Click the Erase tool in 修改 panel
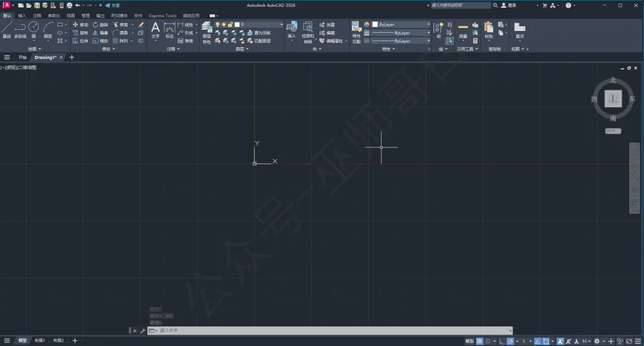Screen dimensions: 644x346 (x=141, y=24)
